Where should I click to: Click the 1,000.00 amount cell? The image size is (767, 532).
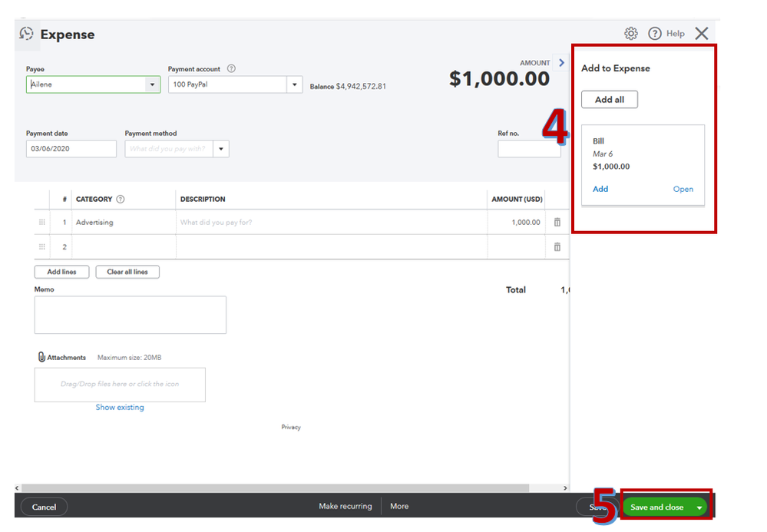pos(516,222)
